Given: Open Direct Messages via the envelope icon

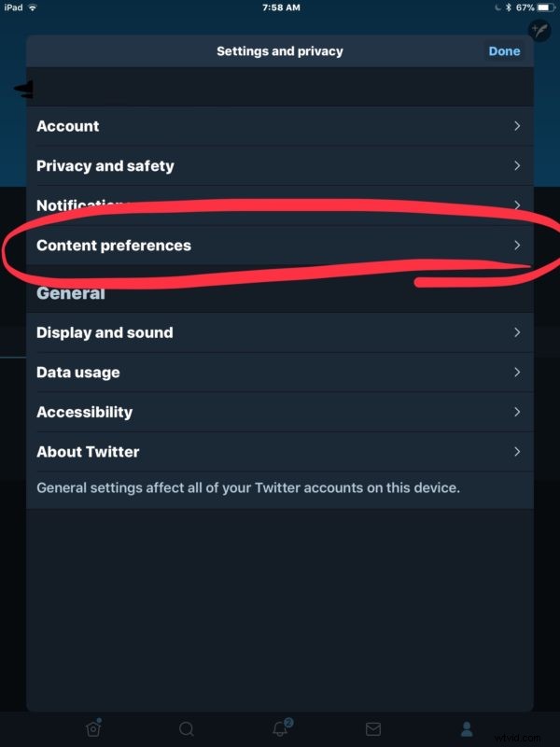Looking at the screenshot, I should pyautogui.click(x=373, y=727).
